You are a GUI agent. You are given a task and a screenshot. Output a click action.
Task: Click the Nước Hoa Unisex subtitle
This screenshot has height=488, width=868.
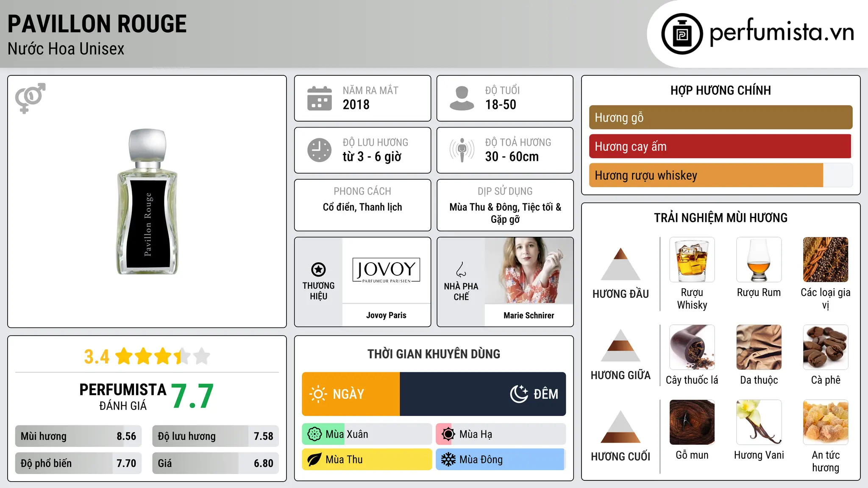(66, 49)
